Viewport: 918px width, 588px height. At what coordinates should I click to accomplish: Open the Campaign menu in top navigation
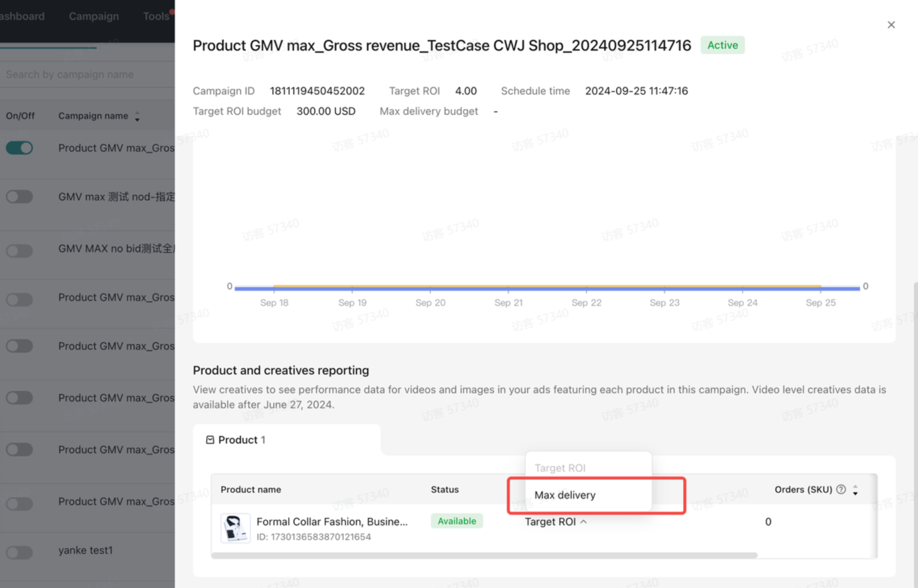point(94,16)
